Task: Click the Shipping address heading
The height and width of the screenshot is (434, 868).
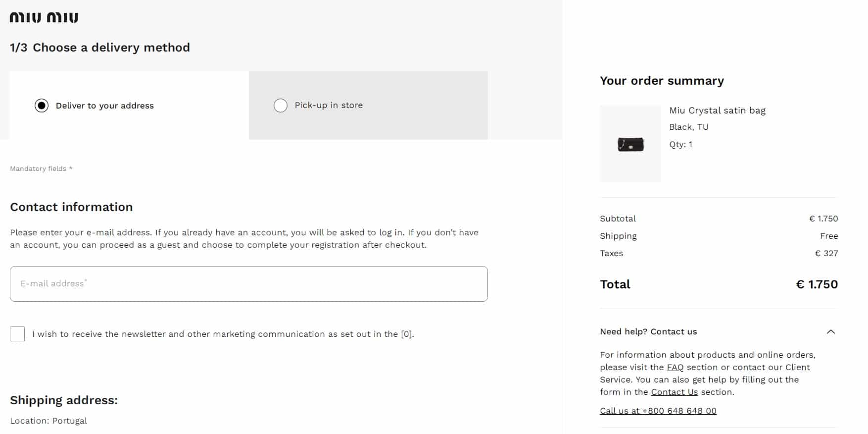Action: 64,400
